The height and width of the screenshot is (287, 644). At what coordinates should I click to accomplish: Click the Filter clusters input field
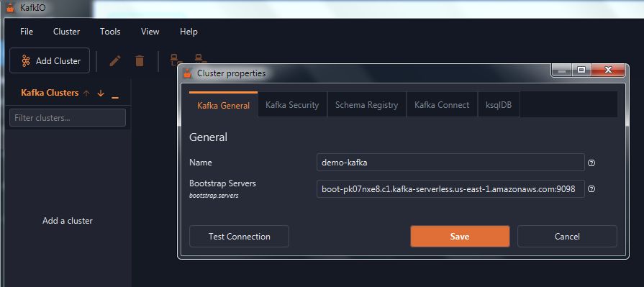[68, 118]
